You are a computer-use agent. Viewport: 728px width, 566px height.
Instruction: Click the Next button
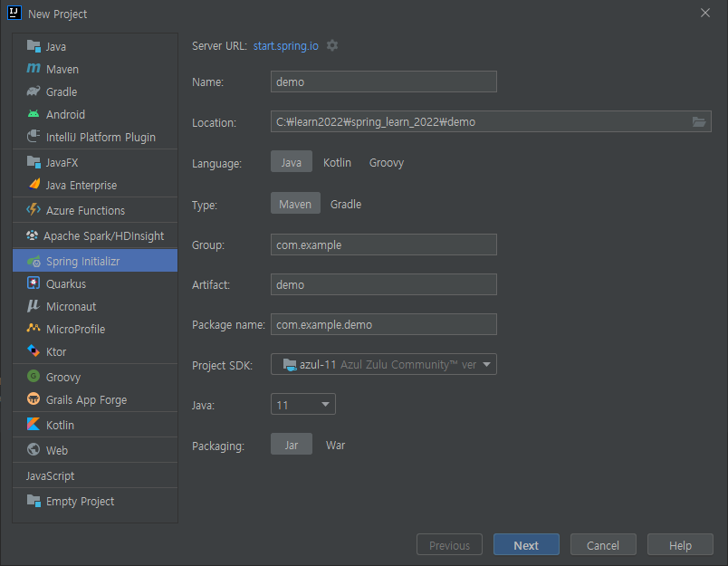point(526,544)
